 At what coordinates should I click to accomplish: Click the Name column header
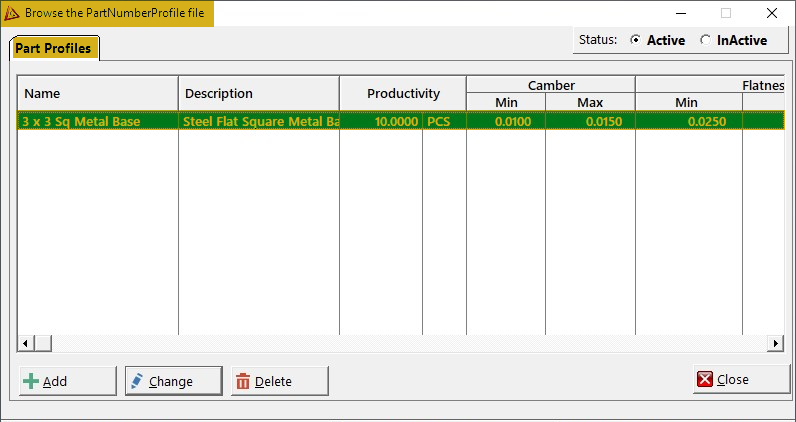click(x=98, y=93)
